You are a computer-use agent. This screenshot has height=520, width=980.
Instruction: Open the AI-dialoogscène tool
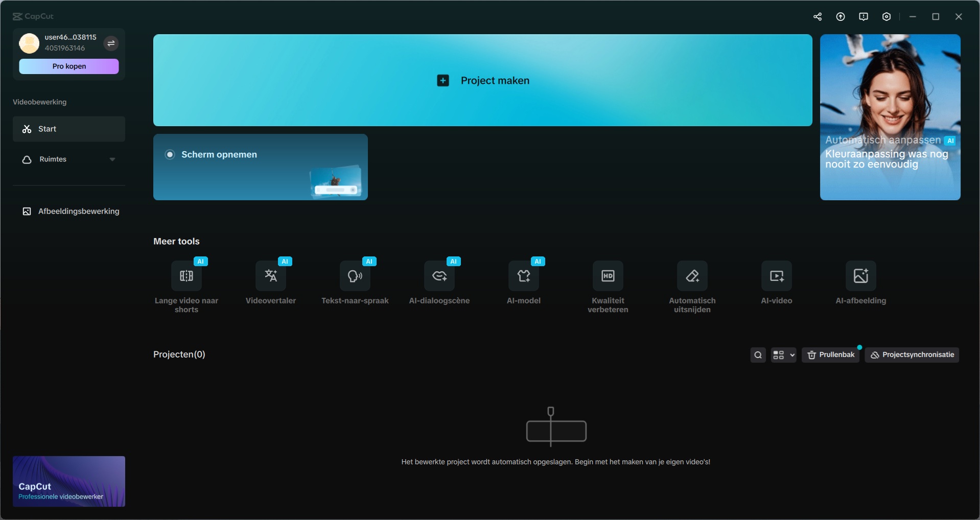(x=439, y=276)
